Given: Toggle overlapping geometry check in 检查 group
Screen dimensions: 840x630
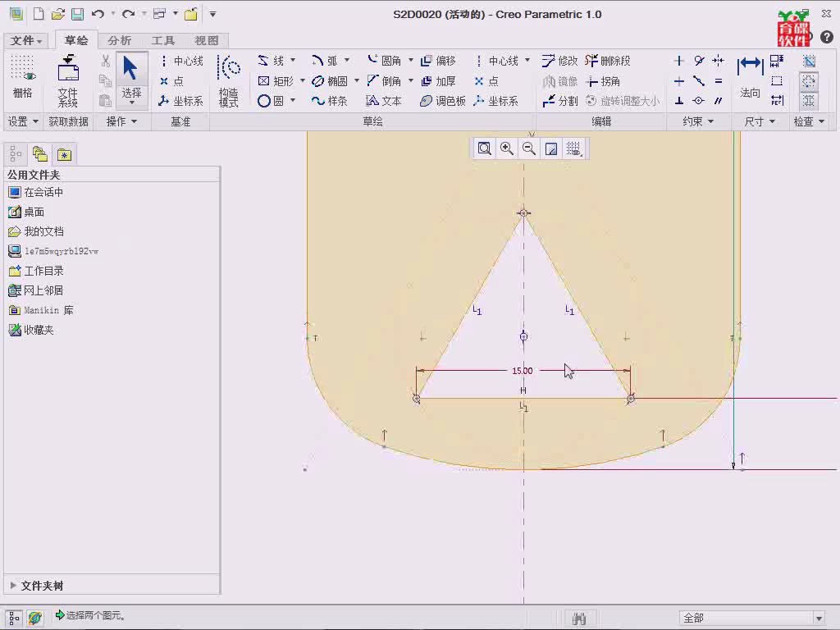Looking at the screenshot, I should [809, 61].
